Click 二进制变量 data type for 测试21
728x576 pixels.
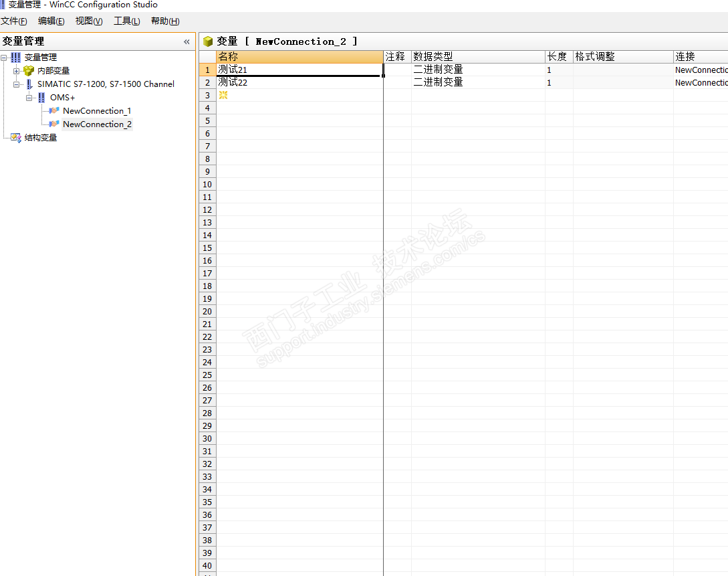[x=478, y=70]
